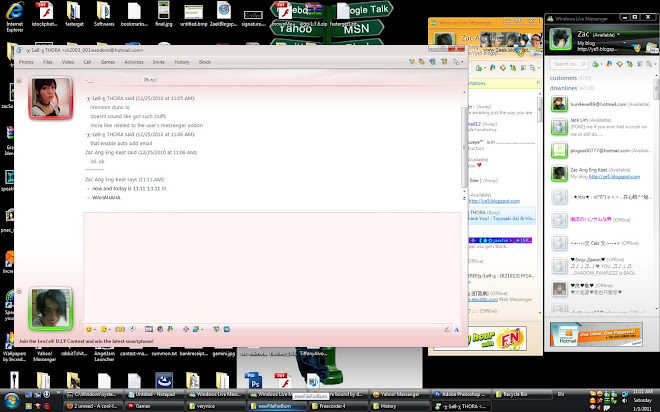Click the F&N happy hour ad banner
This screenshot has height=412, width=660.
click(497, 338)
